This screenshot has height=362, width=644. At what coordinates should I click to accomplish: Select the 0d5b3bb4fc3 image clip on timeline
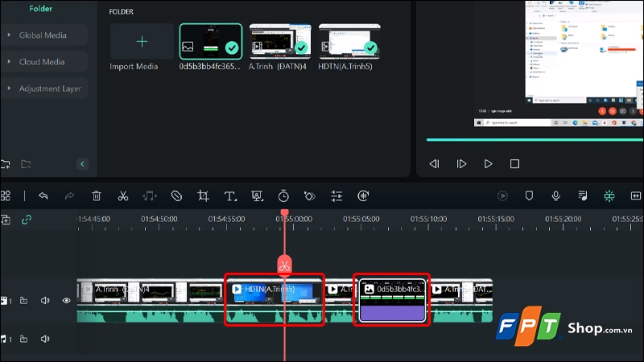pos(392,300)
